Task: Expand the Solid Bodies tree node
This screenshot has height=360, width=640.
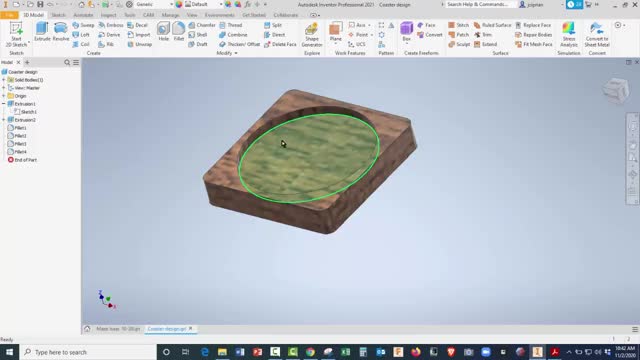Action: click(4, 80)
